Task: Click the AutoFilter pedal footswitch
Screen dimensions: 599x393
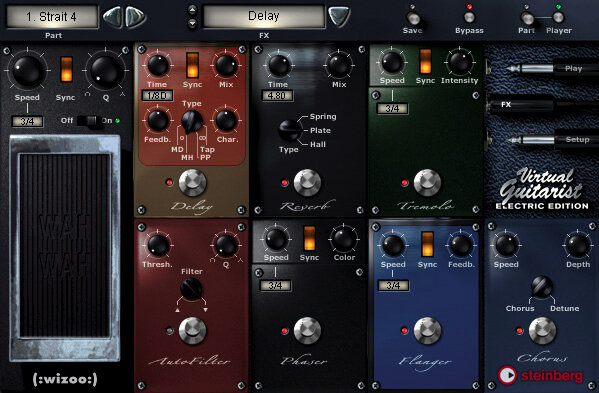Action: coord(193,330)
